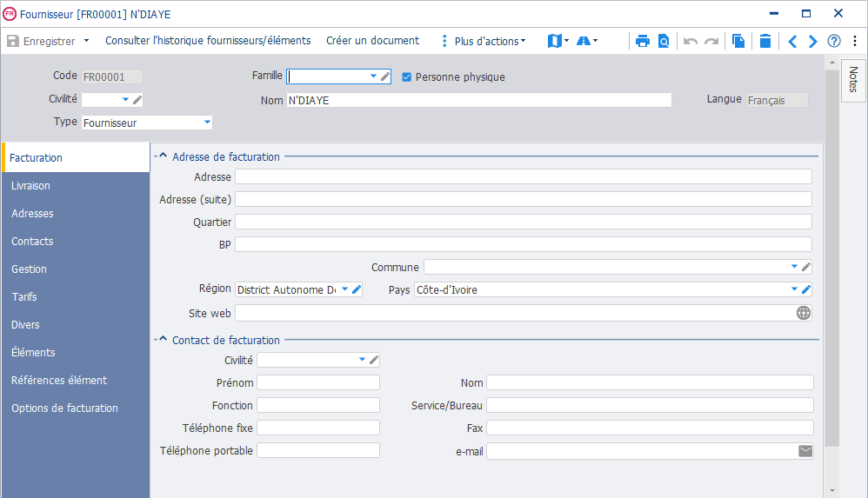Click the undo arrow icon

(x=691, y=41)
